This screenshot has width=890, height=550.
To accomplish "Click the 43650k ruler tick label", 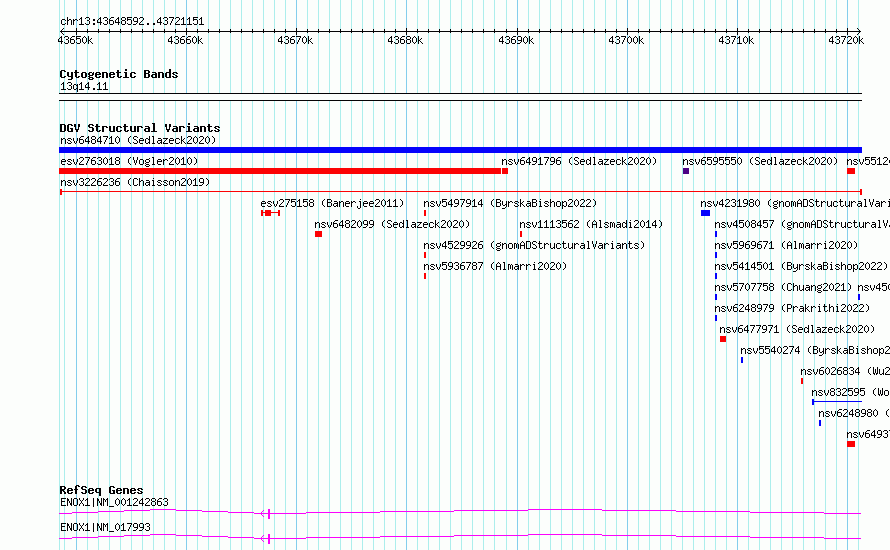I will coord(75,40).
